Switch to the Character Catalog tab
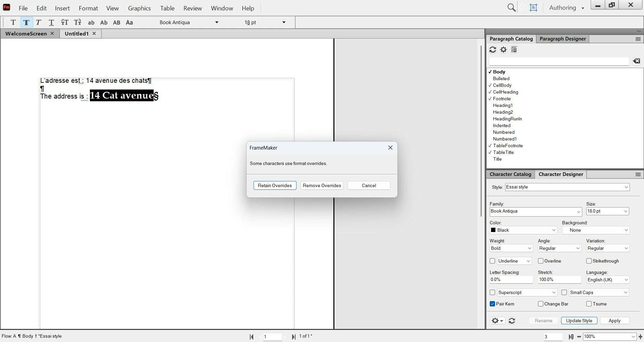Screen dimensions: 644x342 tap(510, 174)
